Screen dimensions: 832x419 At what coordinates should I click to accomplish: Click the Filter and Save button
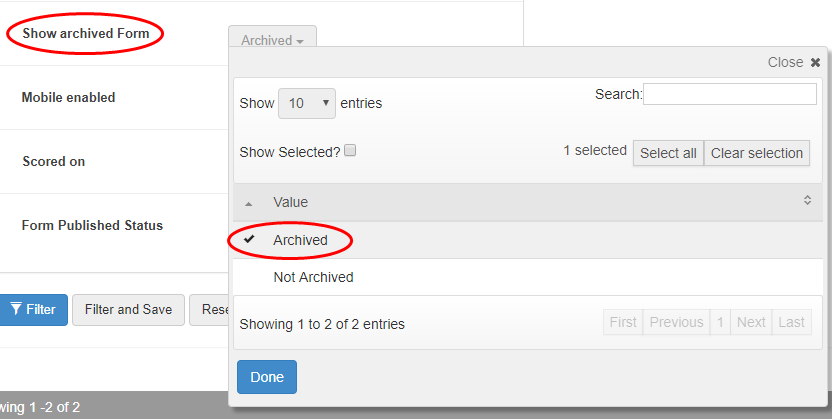tap(128, 309)
